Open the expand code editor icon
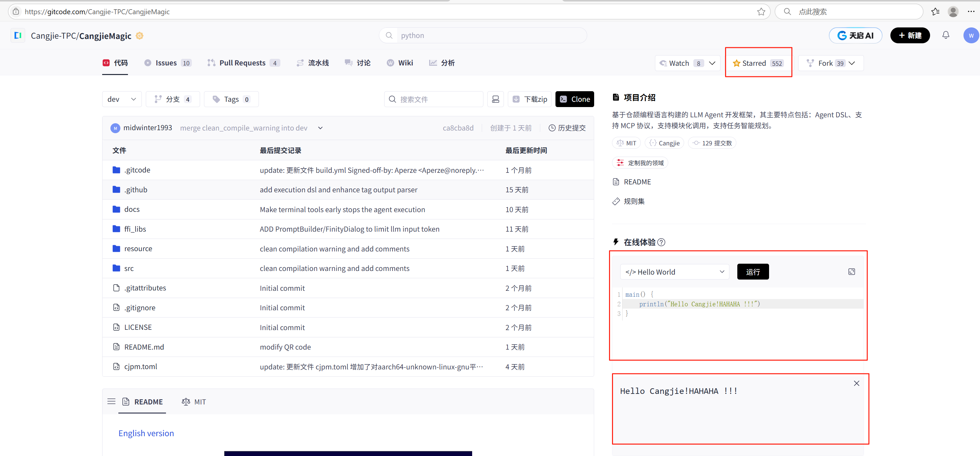980x456 pixels. tap(851, 272)
